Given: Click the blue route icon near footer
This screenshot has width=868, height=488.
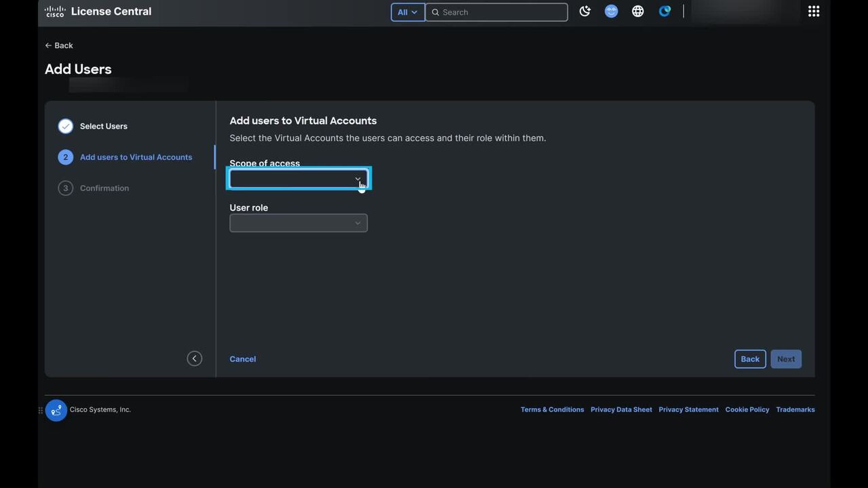Looking at the screenshot, I should click(56, 410).
